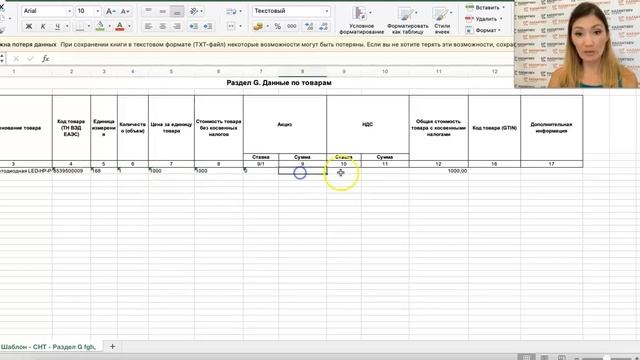Align text to bottom of cell
This screenshot has width=640, height=360.
177,11
